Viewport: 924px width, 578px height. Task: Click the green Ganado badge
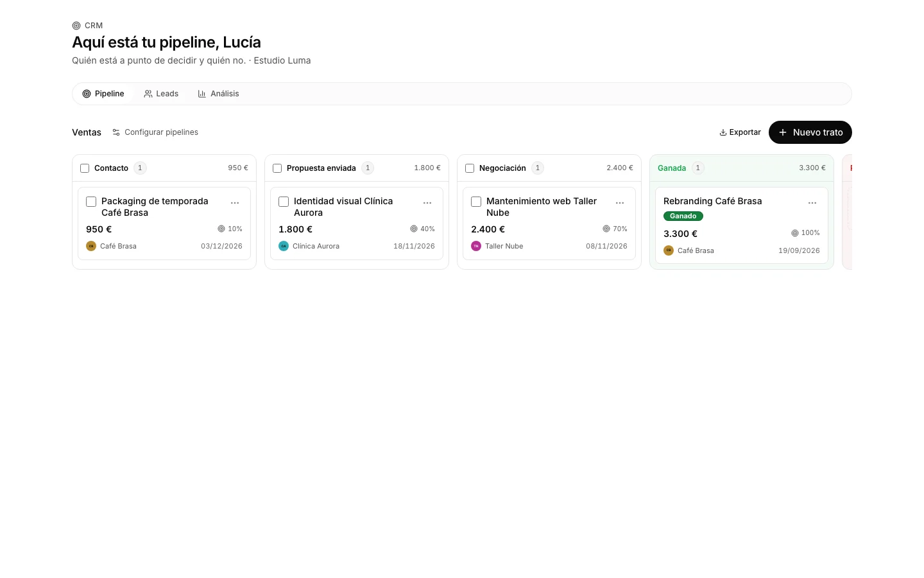click(x=683, y=216)
